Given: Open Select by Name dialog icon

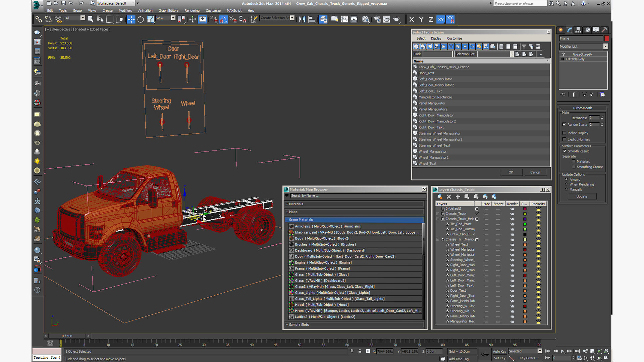Looking at the screenshot, I should coord(100,19).
